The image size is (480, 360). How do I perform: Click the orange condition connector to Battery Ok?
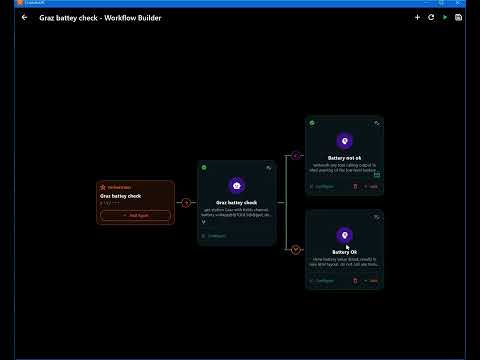point(296,250)
